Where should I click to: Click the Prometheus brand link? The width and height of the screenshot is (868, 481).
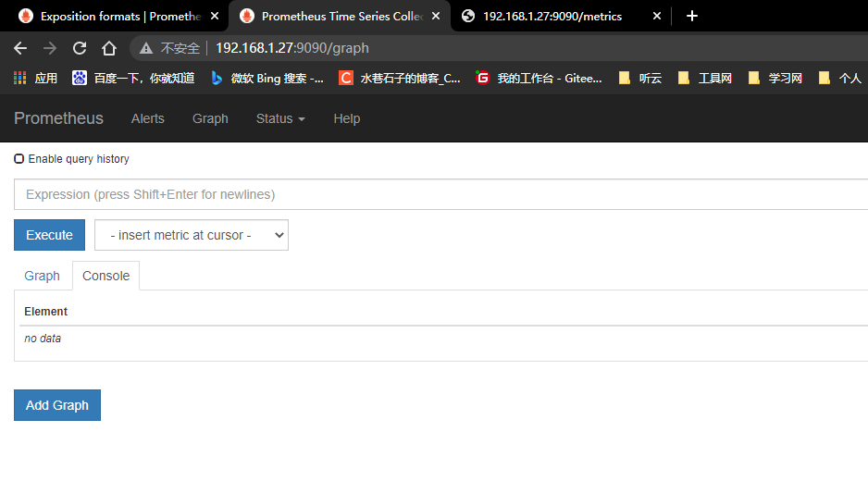[x=58, y=118]
